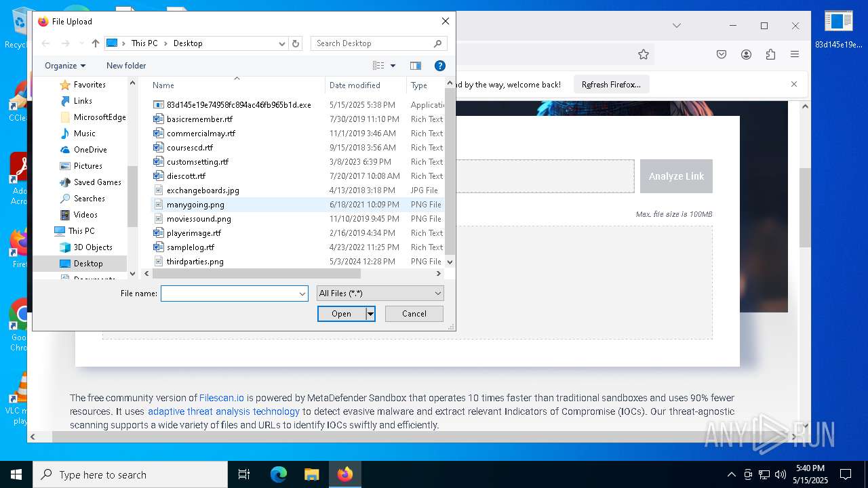Focus Search Desktop field
Viewport: 868px width, 488px height.
[x=372, y=43]
